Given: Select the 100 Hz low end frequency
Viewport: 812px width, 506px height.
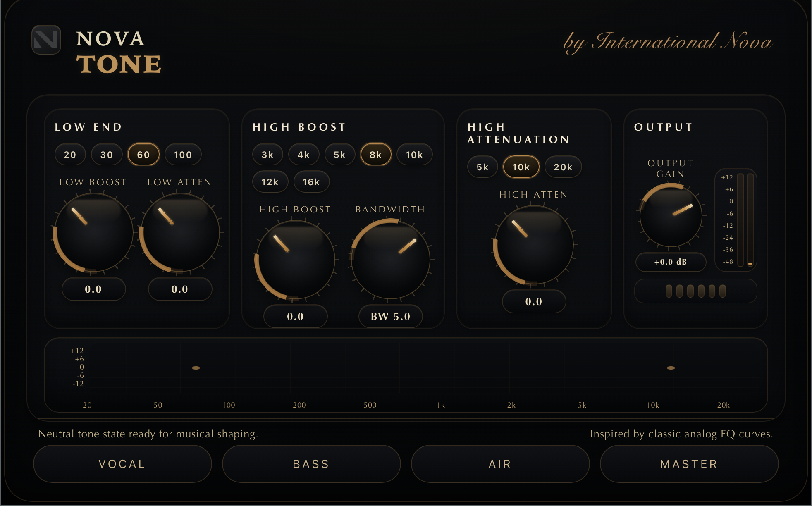Looking at the screenshot, I should coord(183,155).
